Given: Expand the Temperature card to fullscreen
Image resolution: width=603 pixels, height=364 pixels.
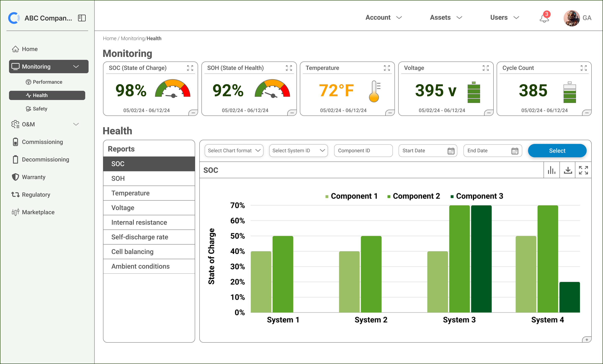Looking at the screenshot, I should pyautogui.click(x=387, y=68).
